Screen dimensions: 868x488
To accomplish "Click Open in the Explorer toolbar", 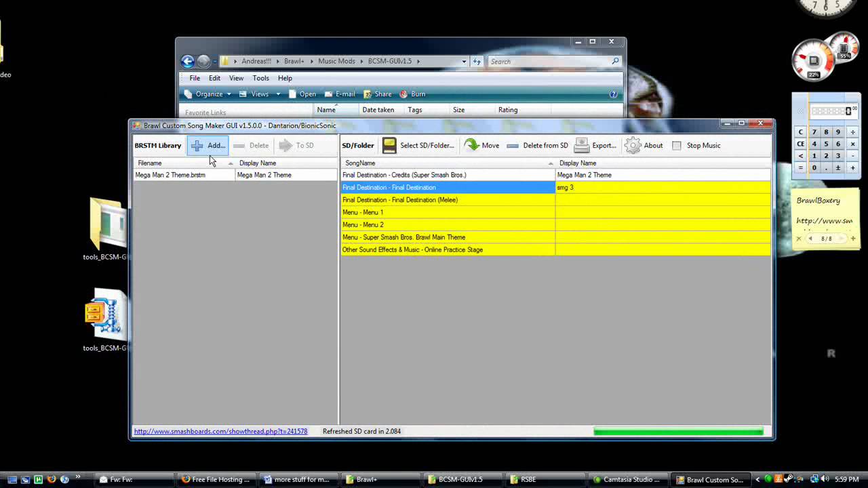I will coord(302,94).
